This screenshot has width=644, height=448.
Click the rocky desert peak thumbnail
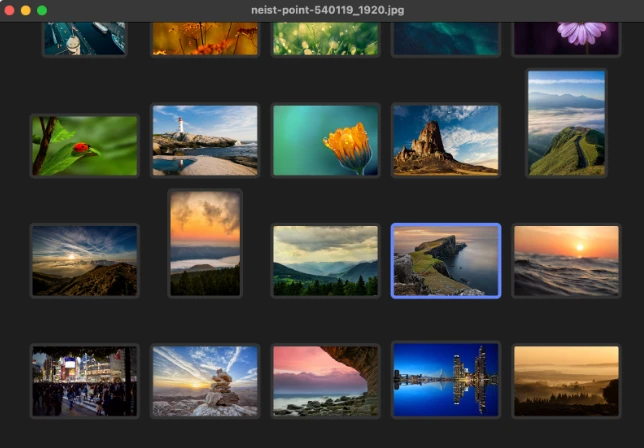(446, 140)
